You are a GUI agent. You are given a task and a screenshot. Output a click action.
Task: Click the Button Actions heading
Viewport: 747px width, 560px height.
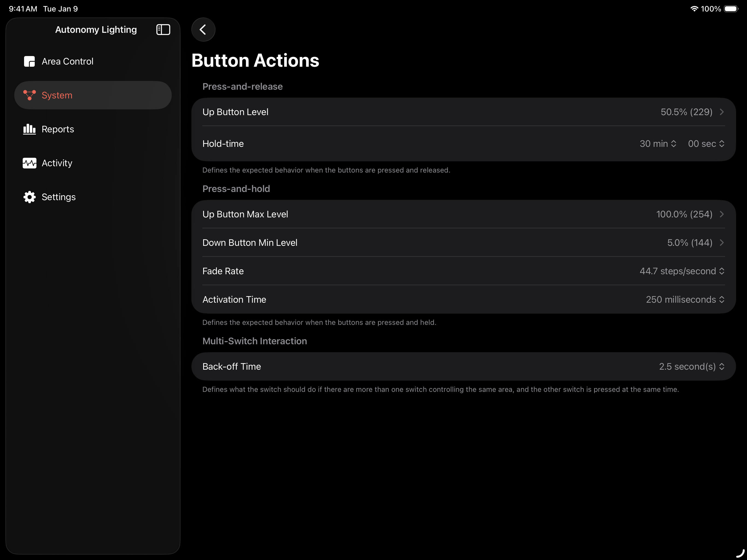pyautogui.click(x=255, y=60)
